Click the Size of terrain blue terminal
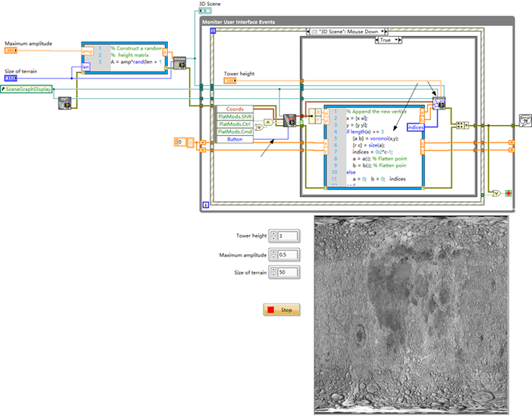The image size is (532, 420). pos(10,78)
